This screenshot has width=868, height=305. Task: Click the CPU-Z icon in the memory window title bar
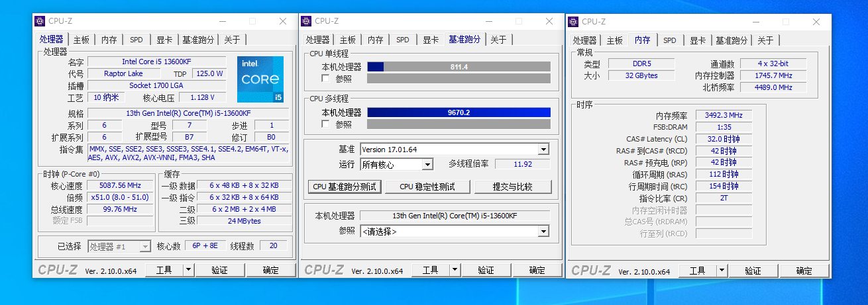coord(573,21)
